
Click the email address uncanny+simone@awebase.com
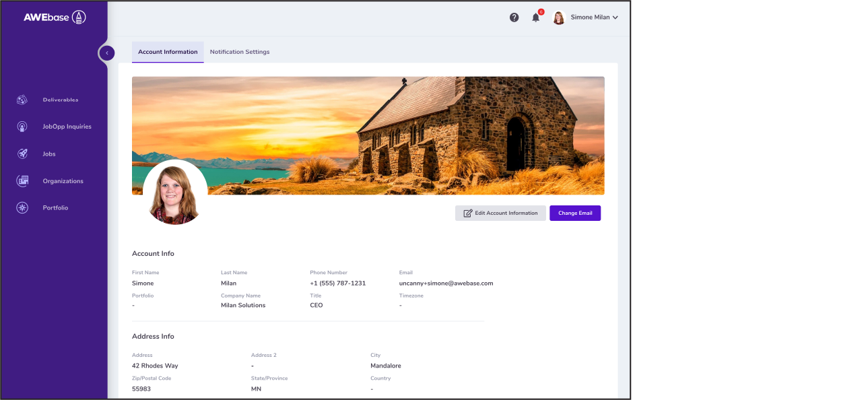tap(446, 284)
